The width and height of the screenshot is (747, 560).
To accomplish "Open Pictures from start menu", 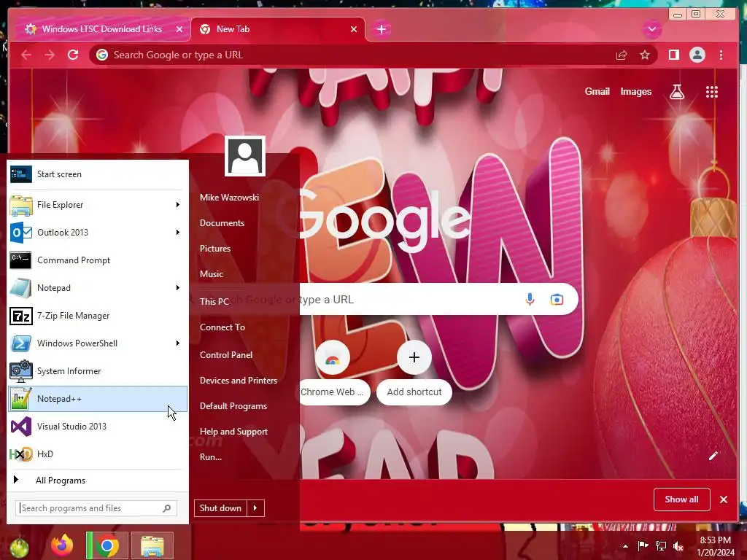I will [x=215, y=249].
